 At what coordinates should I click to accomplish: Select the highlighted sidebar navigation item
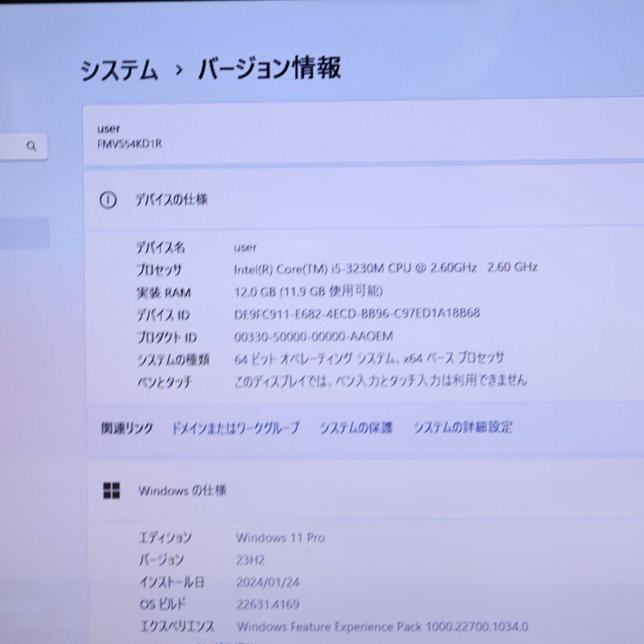[25, 232]
